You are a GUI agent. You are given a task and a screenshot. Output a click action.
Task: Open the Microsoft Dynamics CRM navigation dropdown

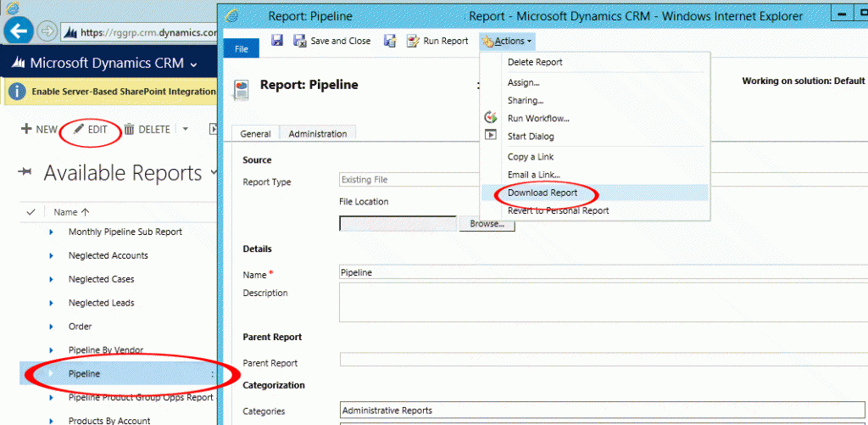(x=193, y=64)
